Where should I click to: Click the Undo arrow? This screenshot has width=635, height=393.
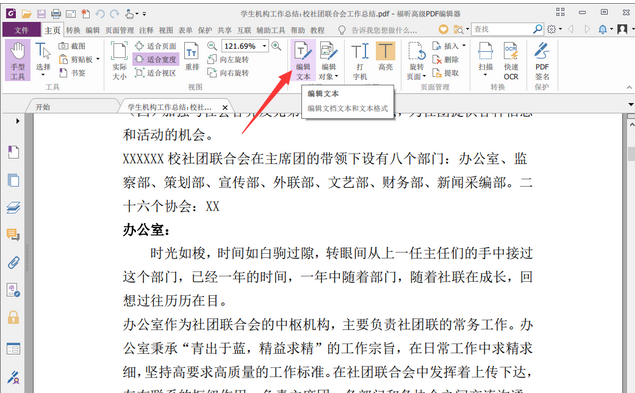pyautogui.click(x=100, y=14)
